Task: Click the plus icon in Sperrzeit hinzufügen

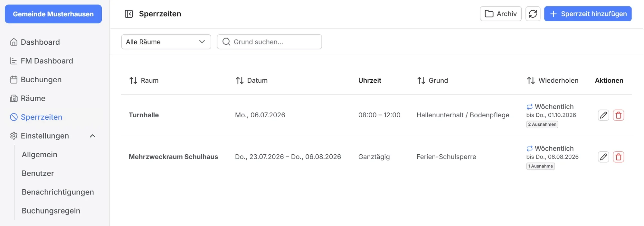Action: click(x=553, y=14)
